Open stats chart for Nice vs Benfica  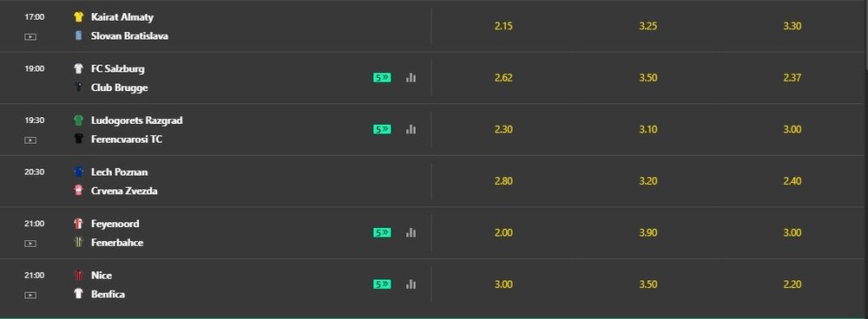click(411, 284)
